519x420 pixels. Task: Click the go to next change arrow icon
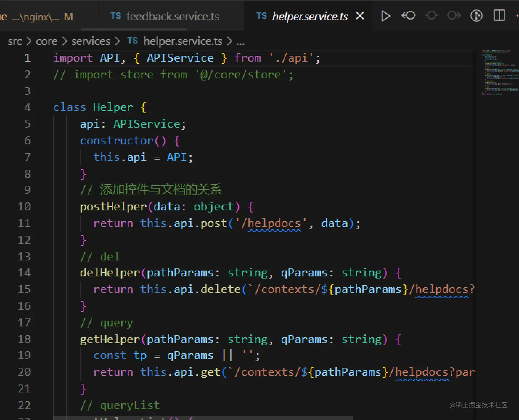pos(454,16)
